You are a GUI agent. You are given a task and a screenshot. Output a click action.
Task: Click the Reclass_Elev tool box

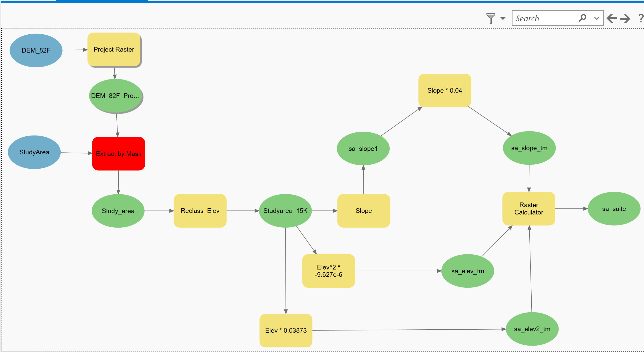coord(200,211)
